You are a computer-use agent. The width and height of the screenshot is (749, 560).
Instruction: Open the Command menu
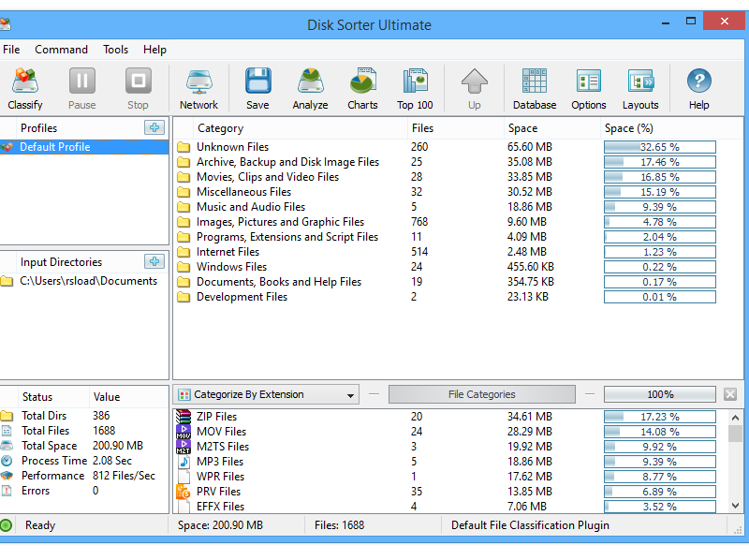pyautogui.click(x=61, y=50)
